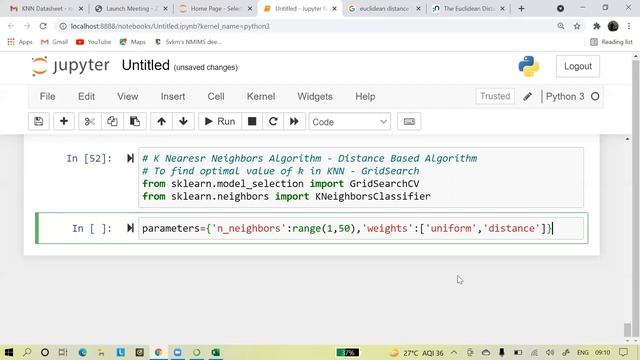This screenshot has width=640, height=360.
Task: Run the current cell
Action: [220, 122]
